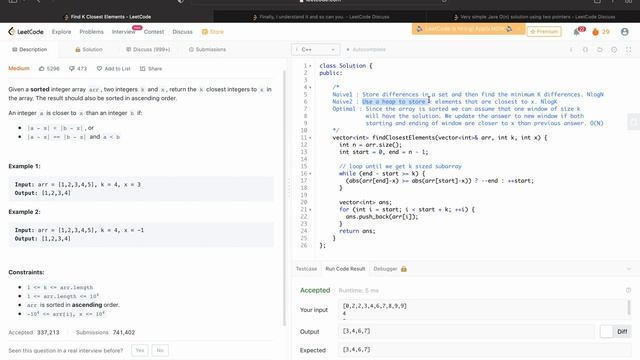Viewport: 640px width, 360px height.
Task: Click the thumbs-up likes icon showing 5298
Action: 42,69
